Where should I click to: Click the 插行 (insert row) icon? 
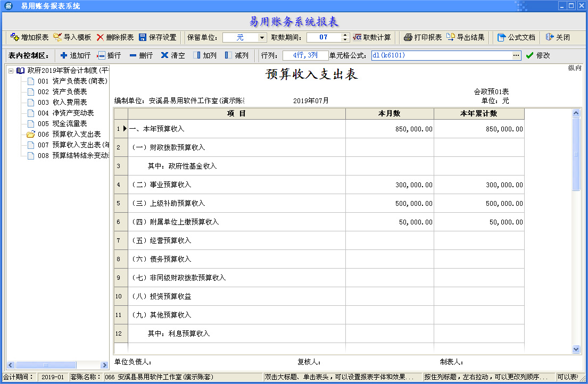(101, 55)
